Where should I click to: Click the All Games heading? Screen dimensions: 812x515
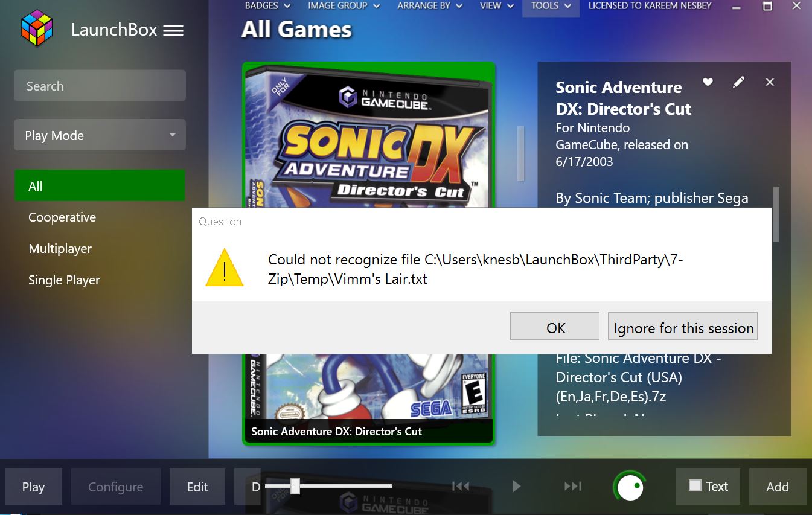click(x=296, y=30)
